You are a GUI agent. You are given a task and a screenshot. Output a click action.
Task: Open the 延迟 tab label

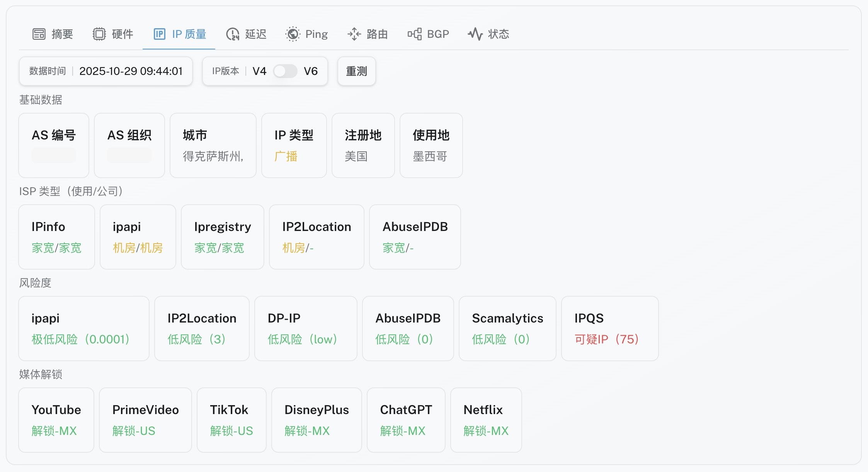click(256, 34)
